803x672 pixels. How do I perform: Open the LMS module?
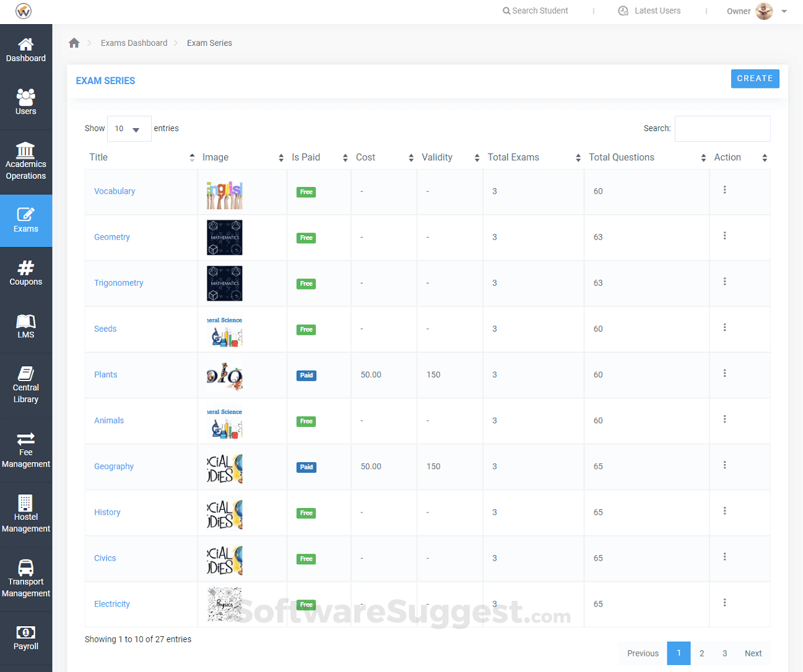click(x=25, y=326)
